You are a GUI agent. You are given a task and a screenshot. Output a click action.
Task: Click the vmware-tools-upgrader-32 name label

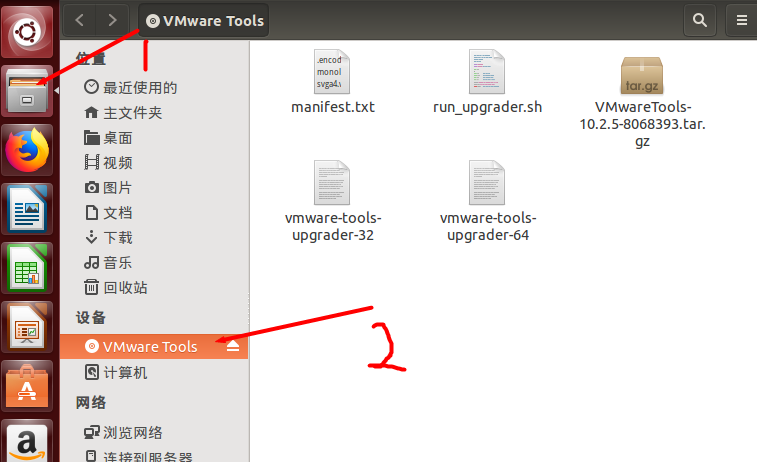(333, 226)
